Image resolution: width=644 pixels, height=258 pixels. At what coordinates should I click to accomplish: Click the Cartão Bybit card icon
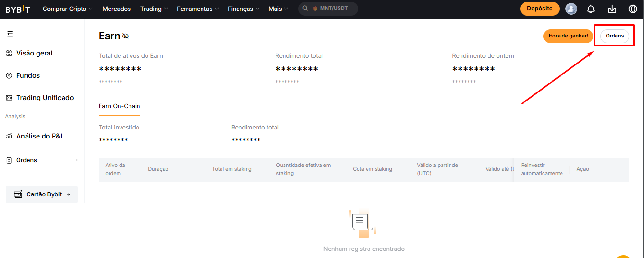[x=18, y=194]
